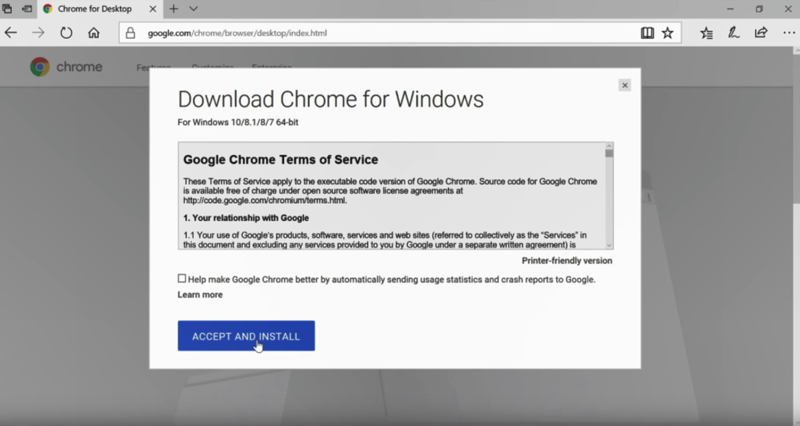Click terms scrollbar down arrow

[609, 245]
